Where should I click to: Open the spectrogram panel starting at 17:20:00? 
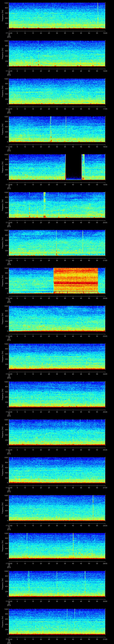(x=57, y=243)
